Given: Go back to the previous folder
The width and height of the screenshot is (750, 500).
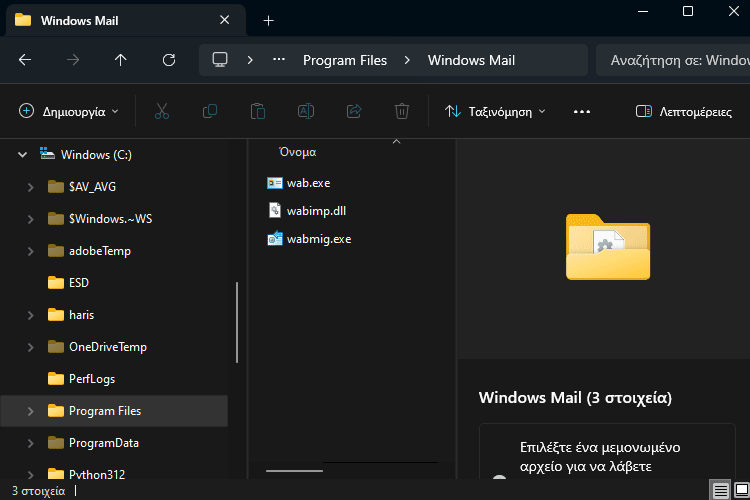Looking at the screenshot, I should (x=25, y=60).
